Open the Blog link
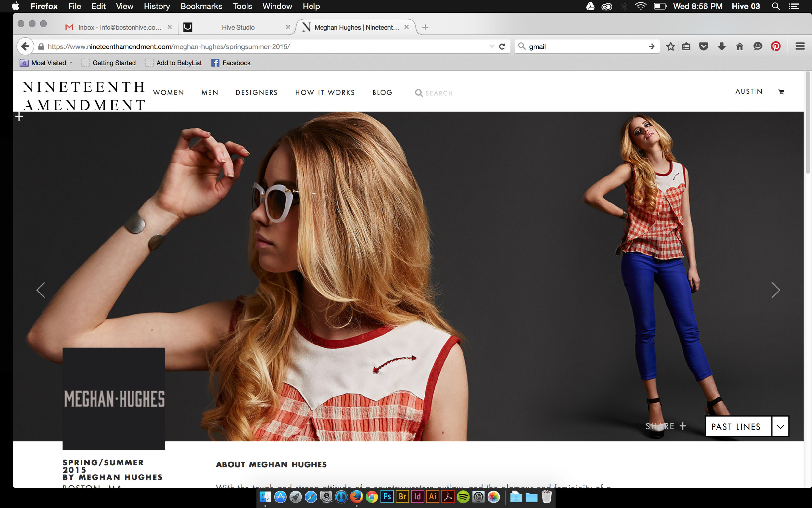The width and height of the screenshot is (812, 508). click(382, 92)
